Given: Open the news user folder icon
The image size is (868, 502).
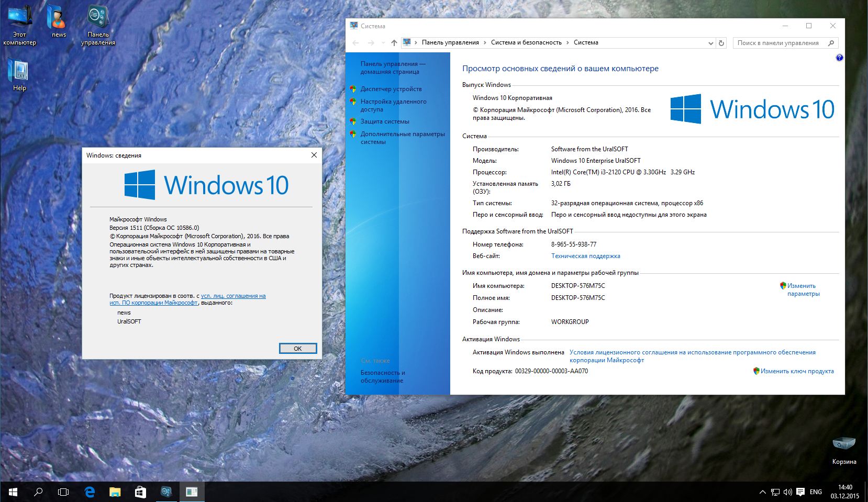Looking at the screenshot, I should tap(58, 21).
